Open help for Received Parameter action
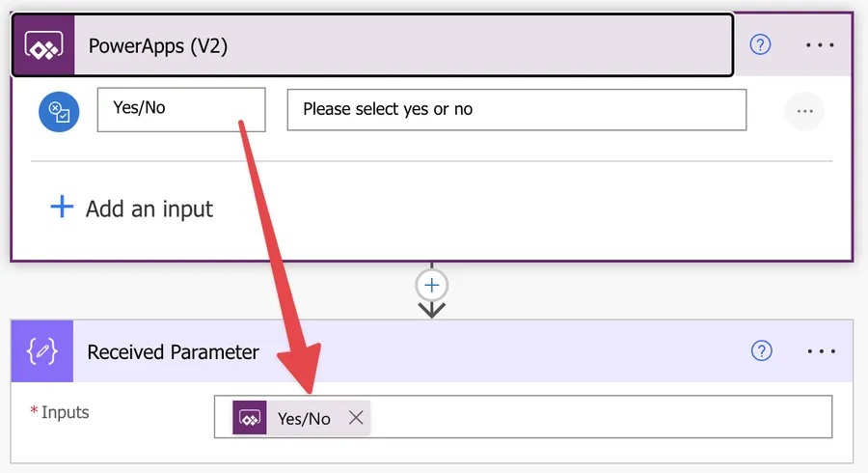This screenshot has width=868, height=473. point(761,351)
